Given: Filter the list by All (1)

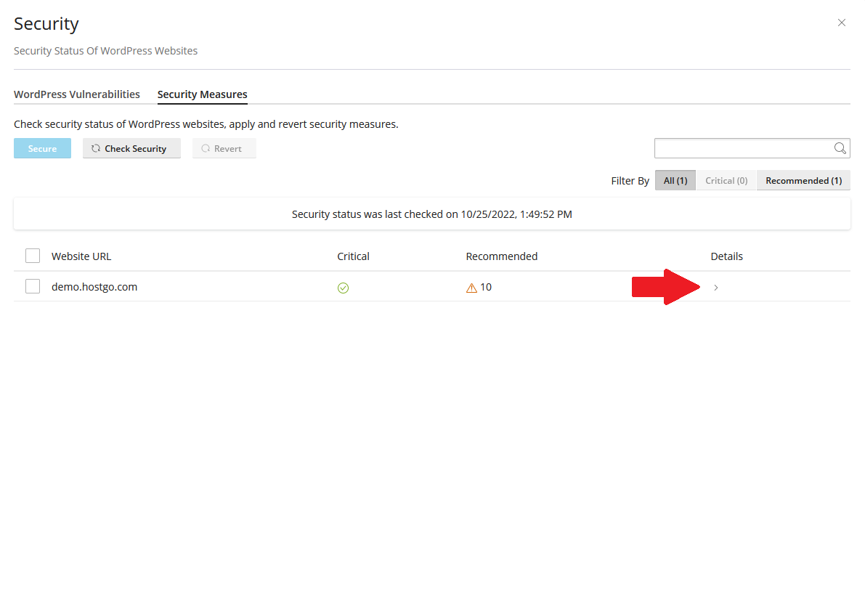Looking at the screenshot, I should tap(675, 180).
